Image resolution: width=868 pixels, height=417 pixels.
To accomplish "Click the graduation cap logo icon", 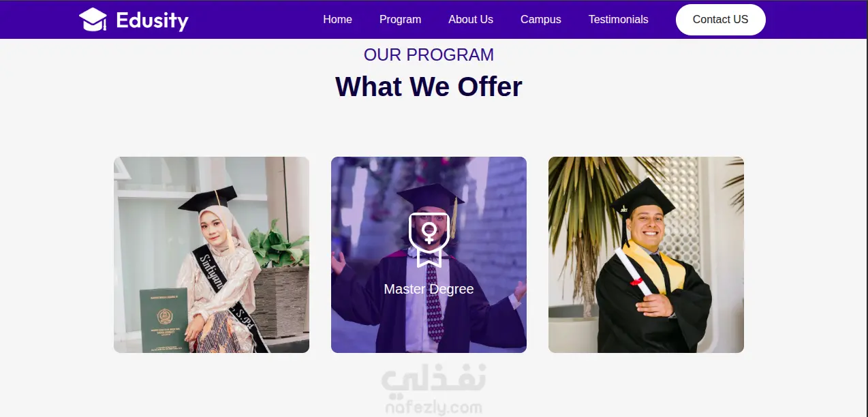I will (x=93, y=20).
